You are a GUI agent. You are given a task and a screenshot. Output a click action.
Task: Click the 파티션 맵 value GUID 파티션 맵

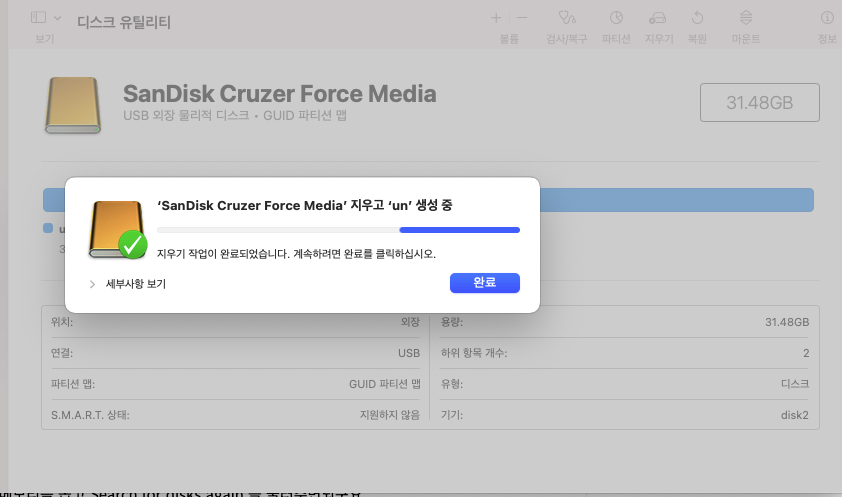click(384, 384)
